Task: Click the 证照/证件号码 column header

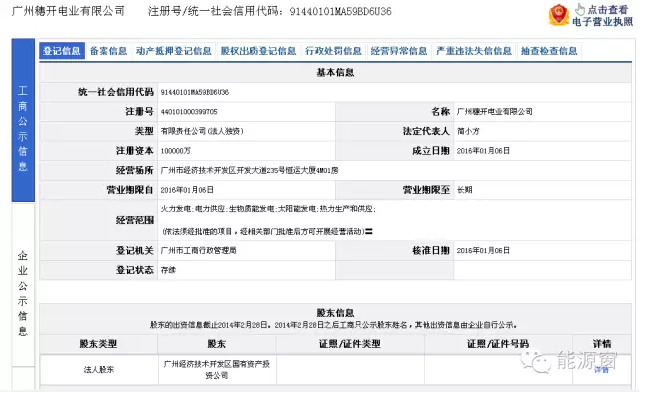Action: 498,344
